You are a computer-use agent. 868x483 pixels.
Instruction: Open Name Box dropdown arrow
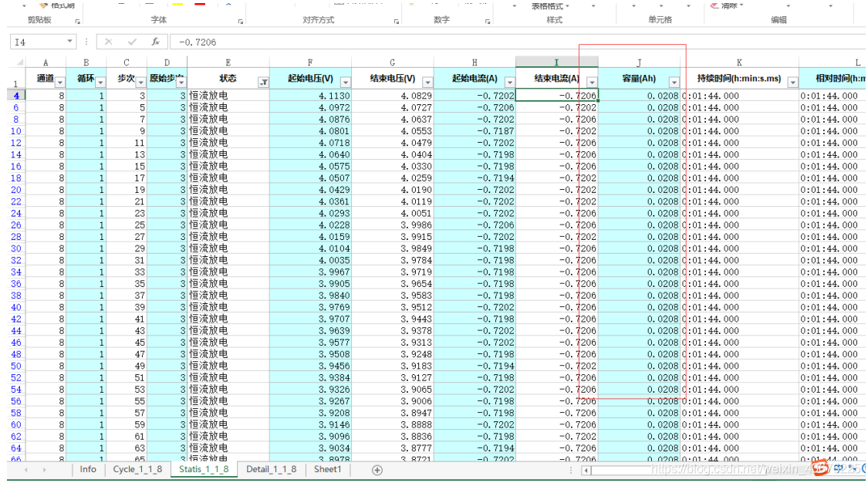69,42
